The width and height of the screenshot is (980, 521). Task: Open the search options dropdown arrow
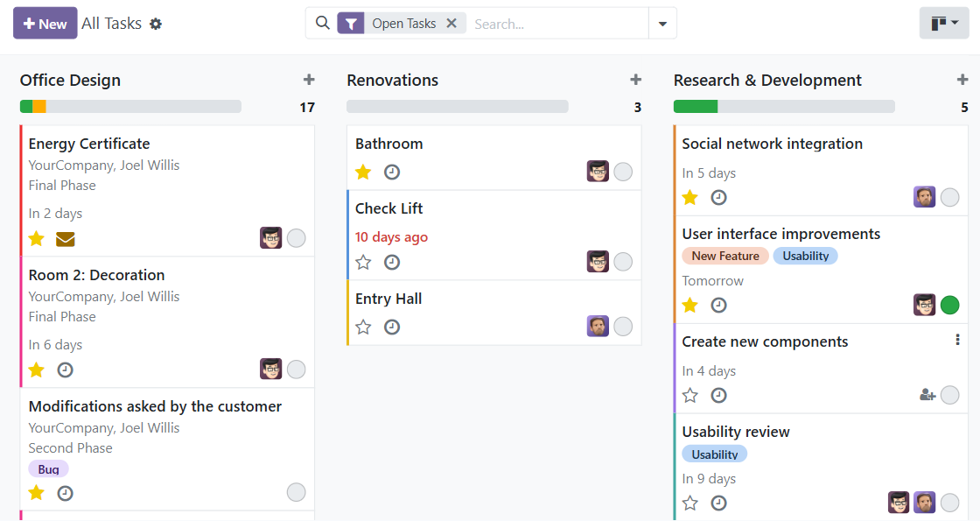pos(662,24)
